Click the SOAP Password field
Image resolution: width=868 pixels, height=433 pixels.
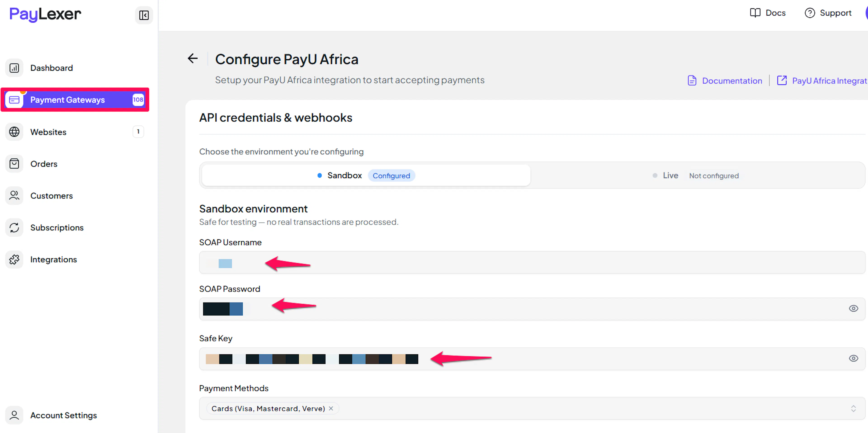coord(532,309)
